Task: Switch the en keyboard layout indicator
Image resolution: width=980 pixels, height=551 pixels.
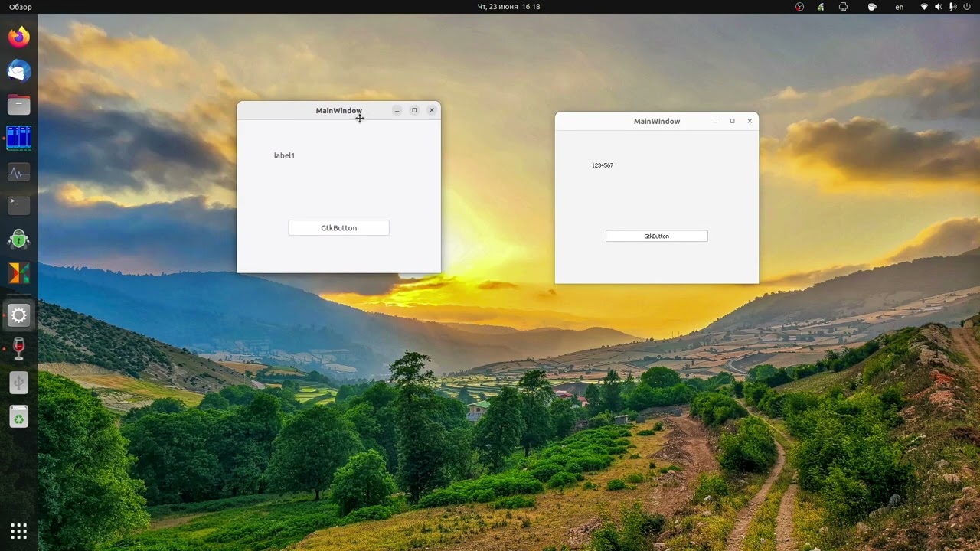Action: point(900,7)
